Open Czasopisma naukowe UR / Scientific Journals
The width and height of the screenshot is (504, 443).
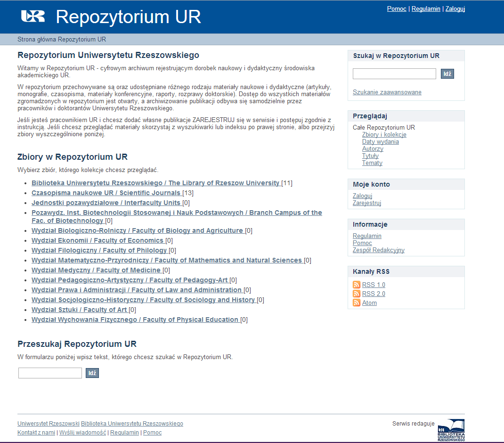coord(106,193)
